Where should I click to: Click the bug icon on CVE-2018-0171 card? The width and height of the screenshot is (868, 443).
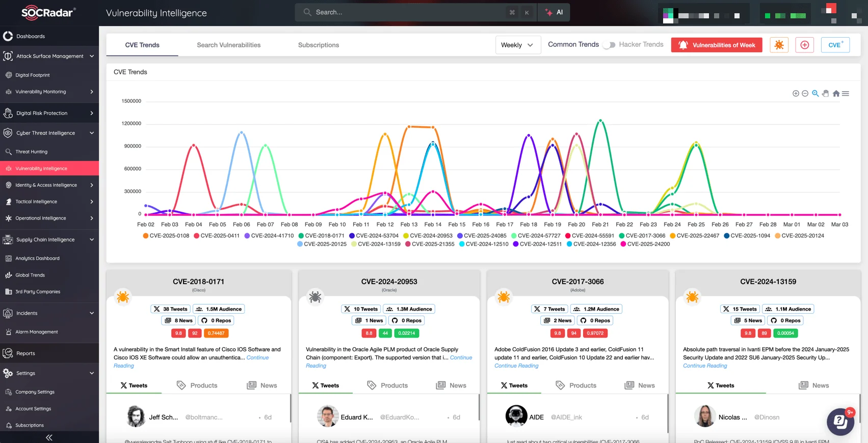coord(123,297)
